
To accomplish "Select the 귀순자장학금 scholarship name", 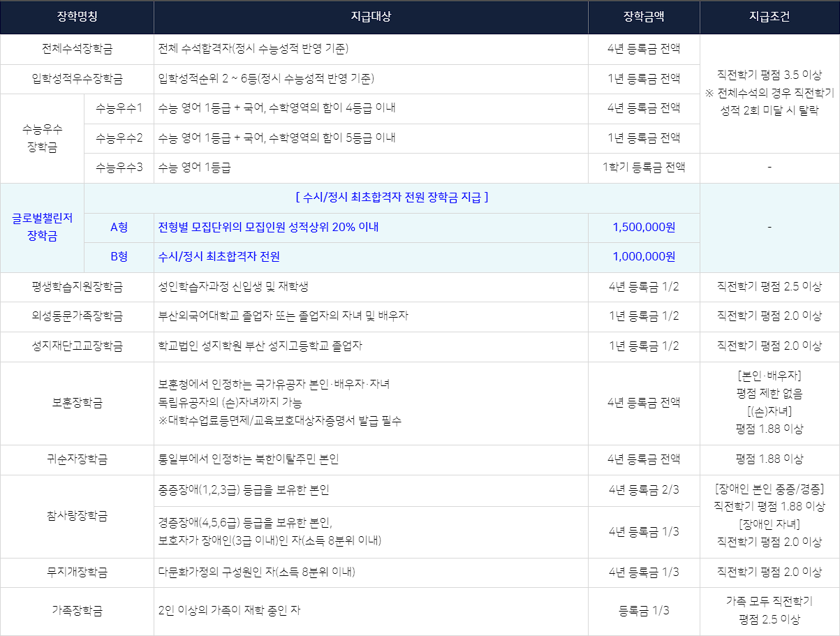I will (x=77, y=459).
